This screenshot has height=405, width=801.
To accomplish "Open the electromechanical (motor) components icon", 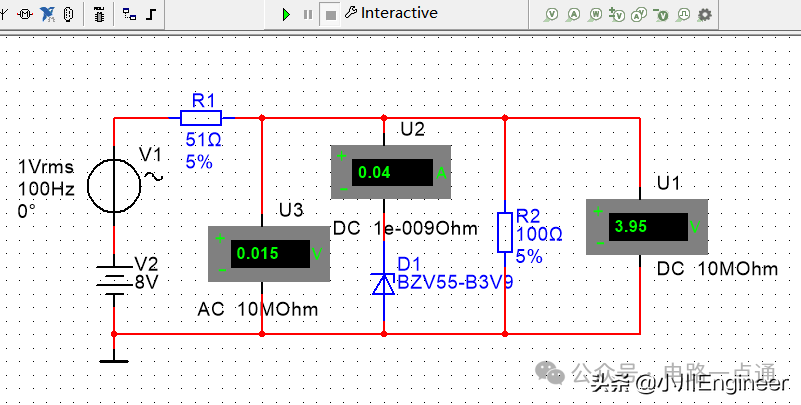I will (25, 14).
